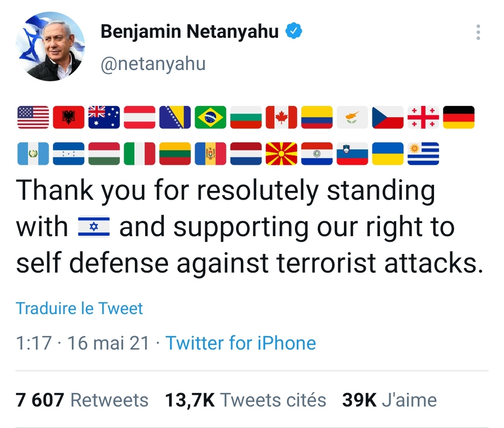Click the Germany flag emoji
The height and width of the screenshot is (428, 504).
click(458, 117)
